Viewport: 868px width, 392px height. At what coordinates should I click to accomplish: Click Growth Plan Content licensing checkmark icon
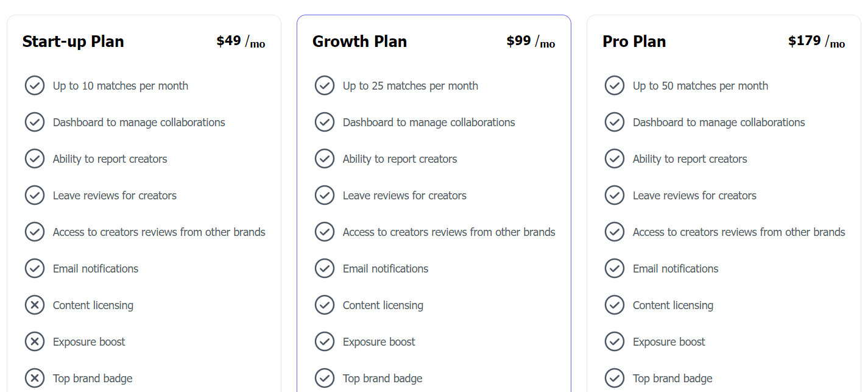(x=325, y=305)
